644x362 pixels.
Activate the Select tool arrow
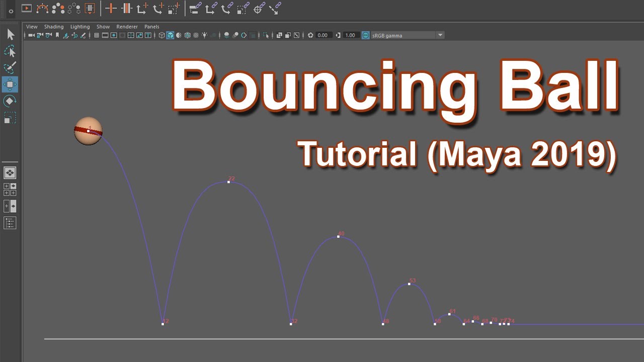pyautogui.click(x=10, y=34)
